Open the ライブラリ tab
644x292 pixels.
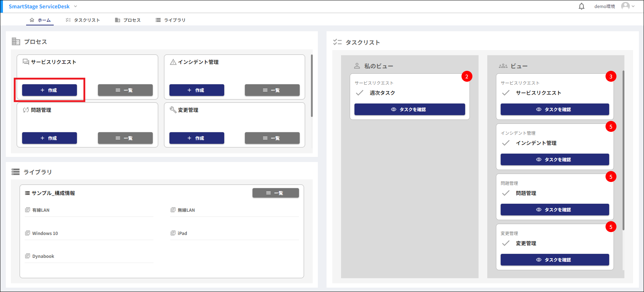[171, 20]
